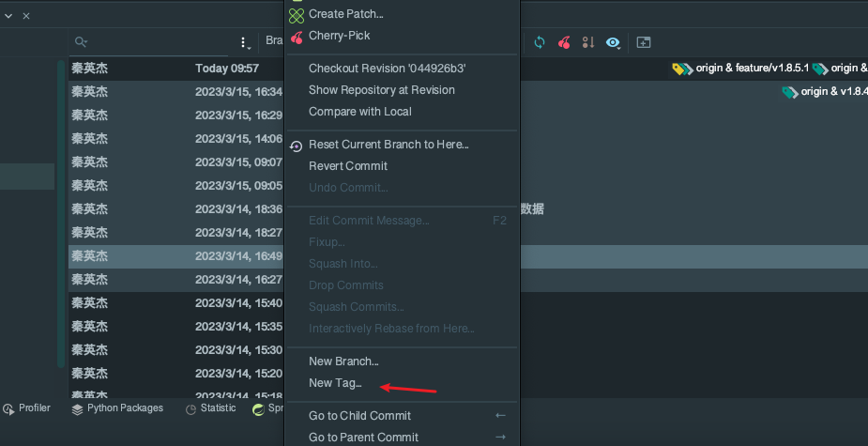Click the refresh log icon

point(540,42)
